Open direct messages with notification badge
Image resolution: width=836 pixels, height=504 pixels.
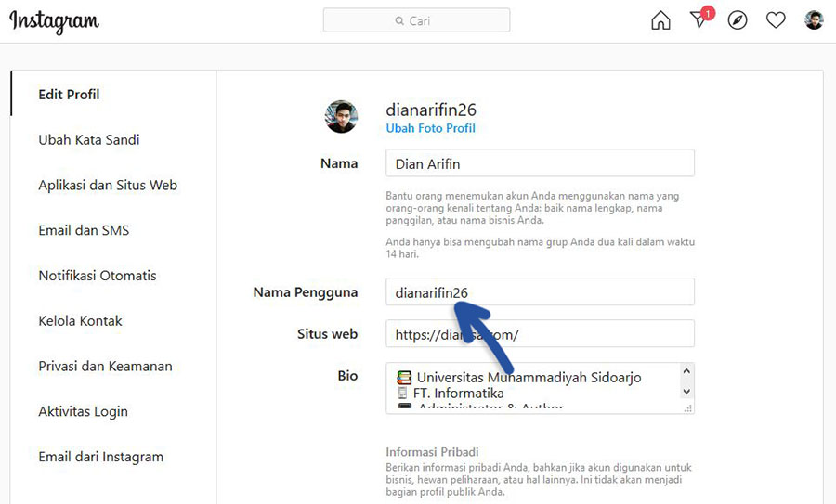click(699, 20)
